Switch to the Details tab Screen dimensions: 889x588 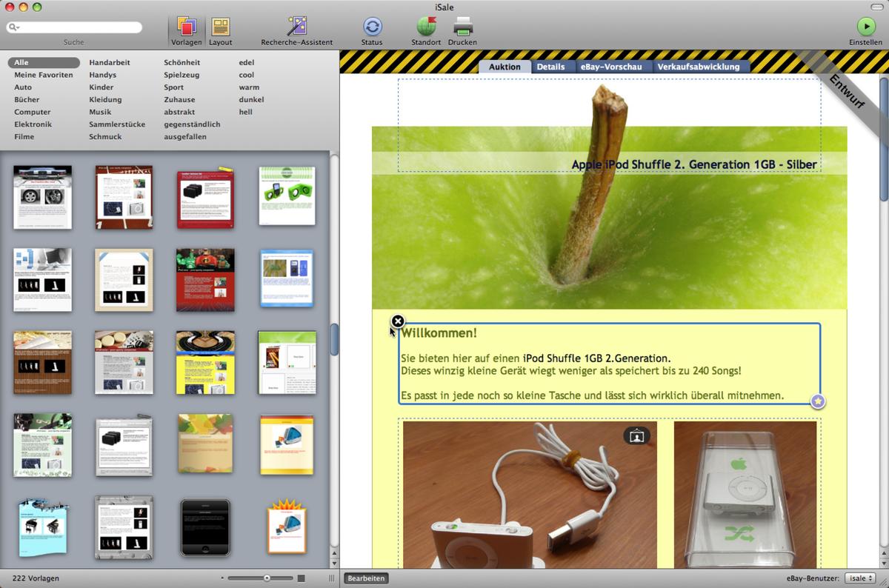(551, 67)
